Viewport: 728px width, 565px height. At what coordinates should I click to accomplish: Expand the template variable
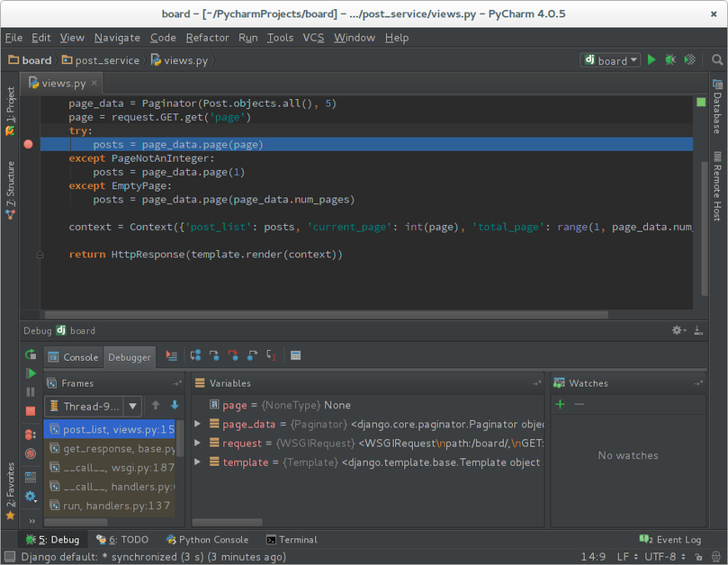point(197,462)
